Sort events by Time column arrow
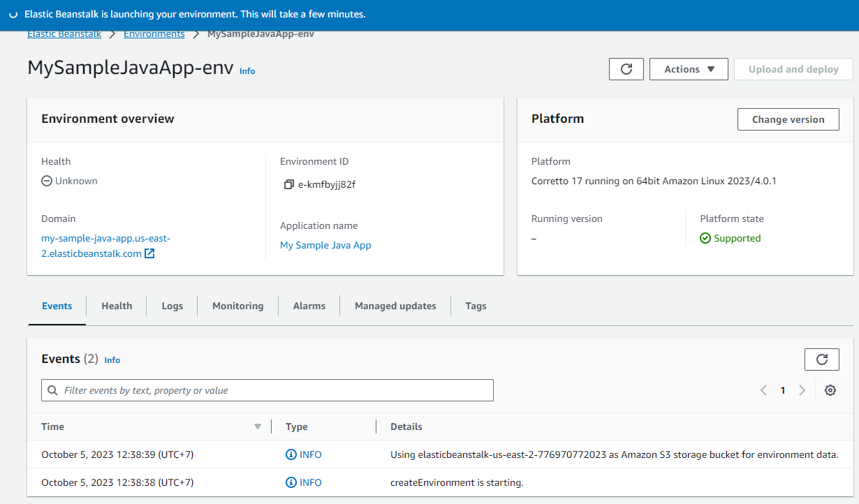This screenshot has width=859, height=504. point(258,427)
